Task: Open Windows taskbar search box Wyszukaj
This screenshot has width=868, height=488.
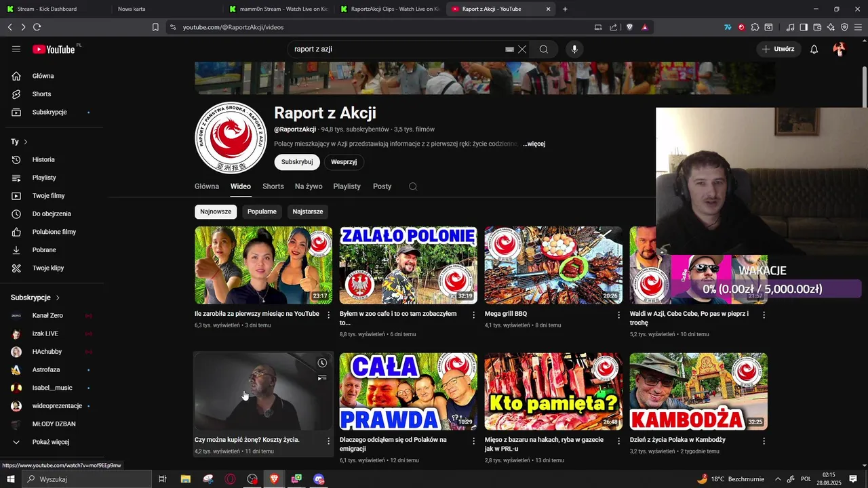Action: click(x=87, y=479)
